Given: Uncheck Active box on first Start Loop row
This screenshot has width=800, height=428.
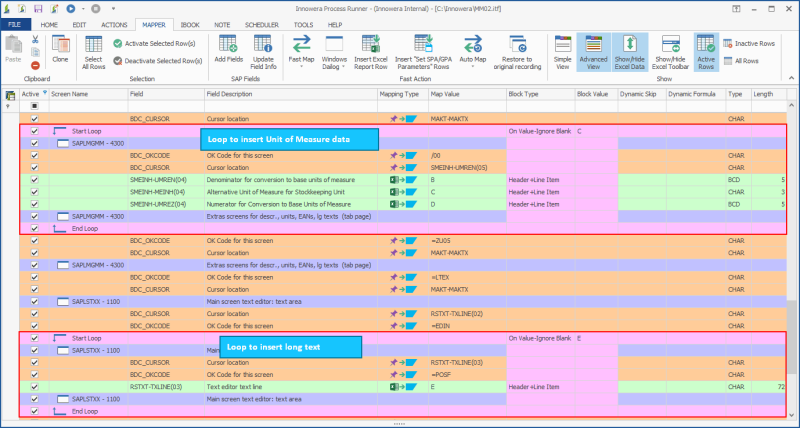Looking at the screenshot, I should click(34, 131).
